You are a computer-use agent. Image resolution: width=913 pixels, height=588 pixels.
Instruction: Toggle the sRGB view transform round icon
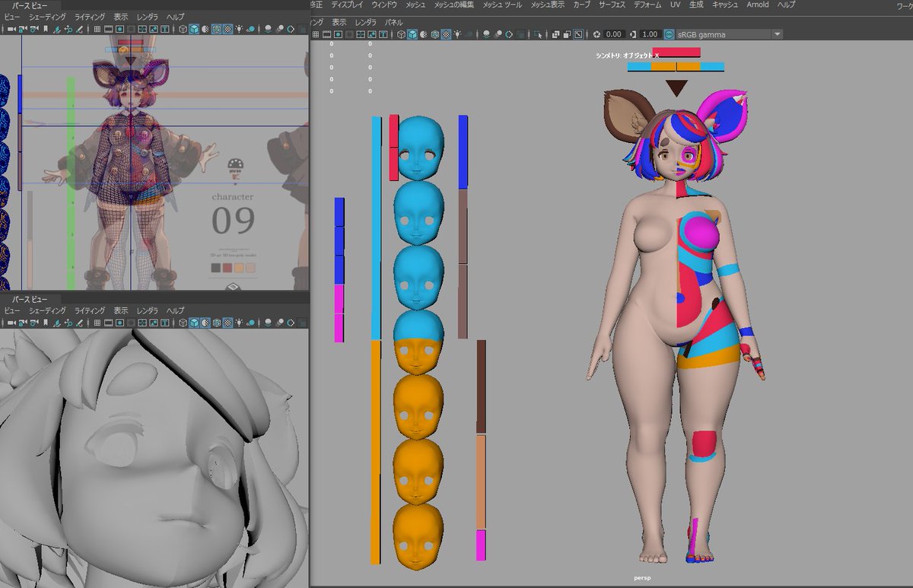click(x=670, y=34)
